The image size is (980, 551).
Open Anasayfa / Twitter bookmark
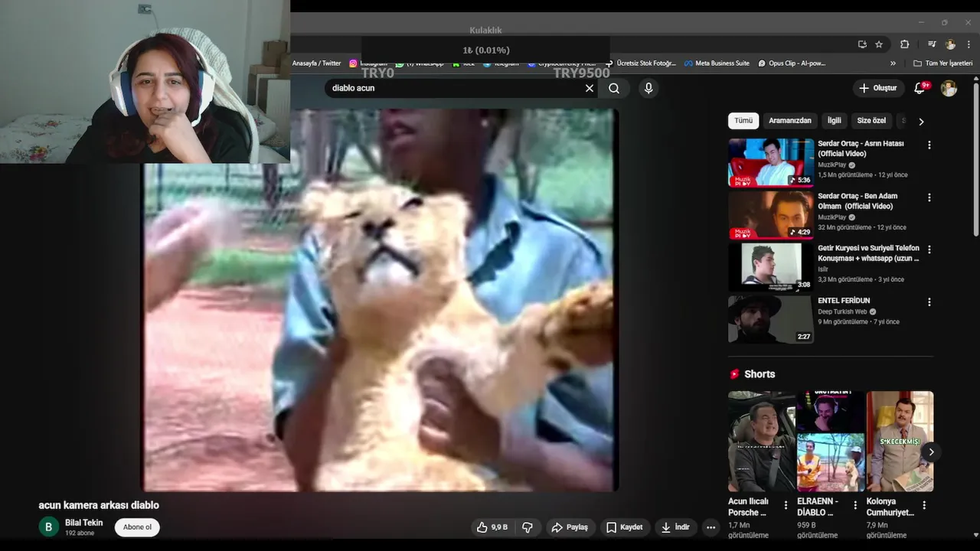click(316, 64)
